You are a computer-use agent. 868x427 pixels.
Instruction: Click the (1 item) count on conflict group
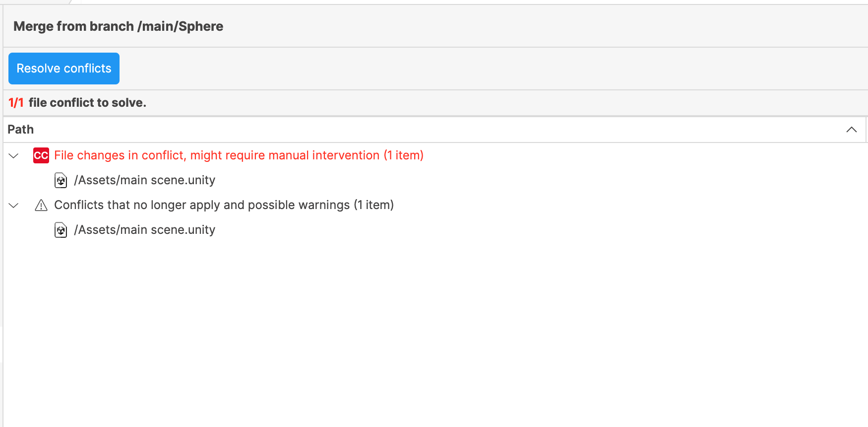pyautogui.click(x=403, y=155)
